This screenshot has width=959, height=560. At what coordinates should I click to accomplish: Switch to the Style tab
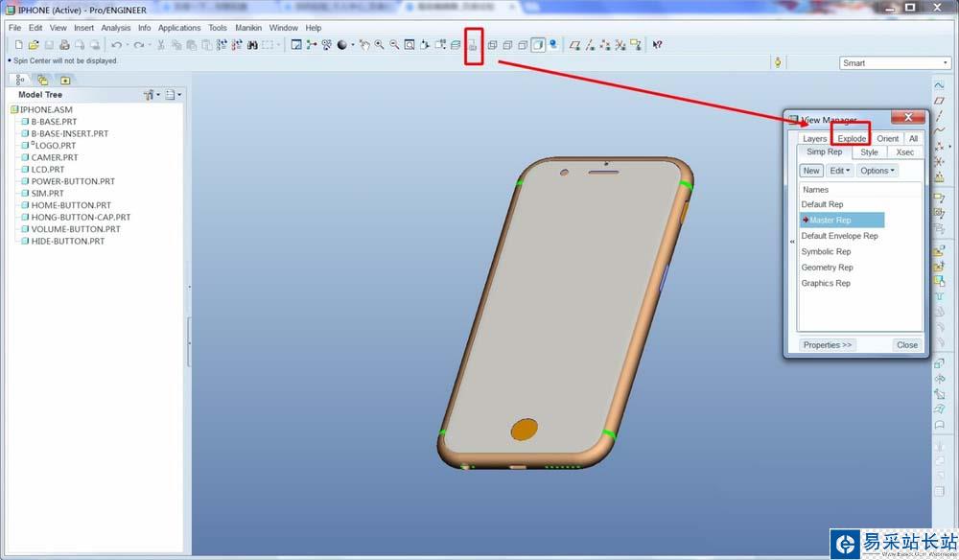coord(869,152)
